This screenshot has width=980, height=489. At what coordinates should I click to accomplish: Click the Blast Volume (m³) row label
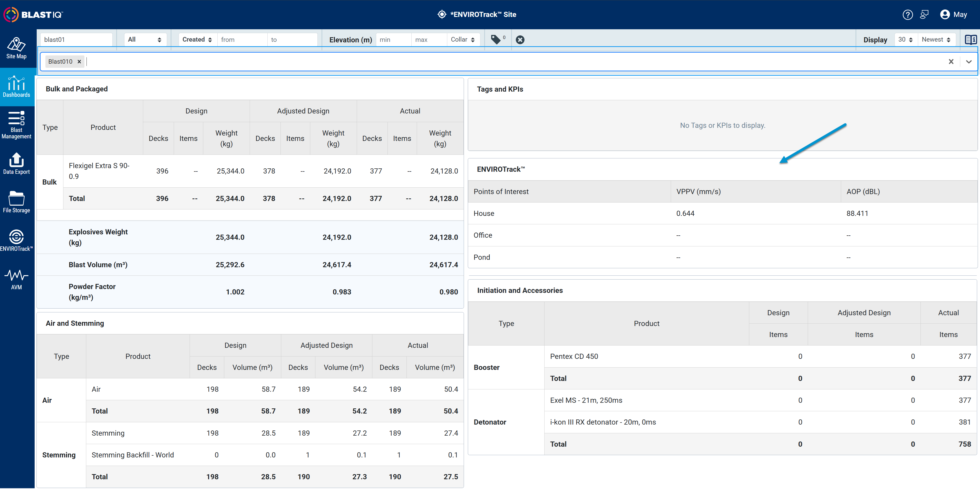point(98,265)
